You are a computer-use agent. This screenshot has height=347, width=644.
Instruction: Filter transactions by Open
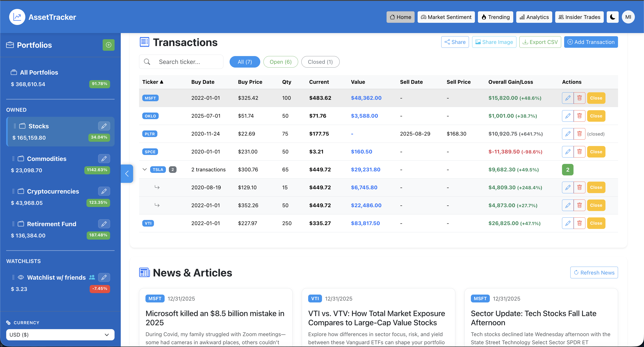[x=280, y=62]
